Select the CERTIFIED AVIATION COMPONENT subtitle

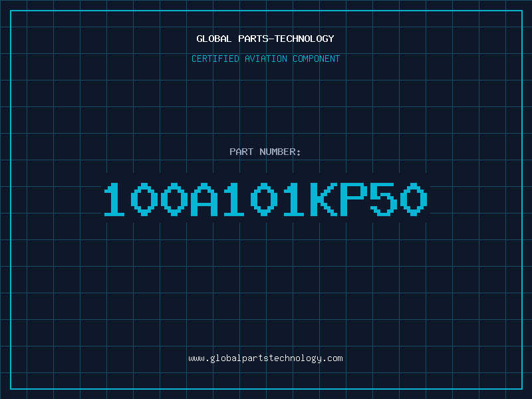click(x=265, y=59)
